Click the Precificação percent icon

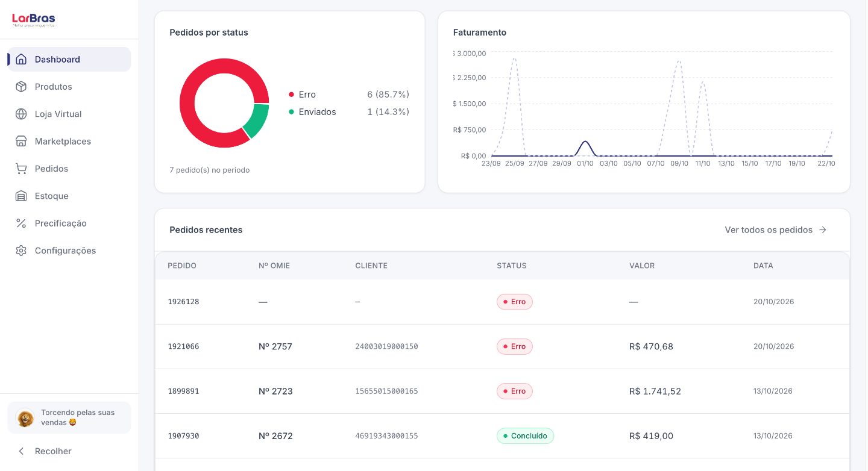tap(21, 223)
